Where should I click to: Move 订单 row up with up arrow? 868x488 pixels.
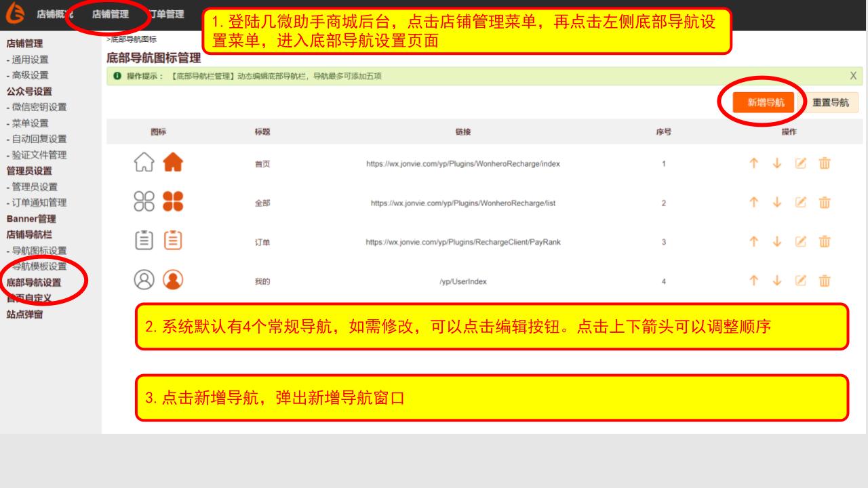pos(753,242)
